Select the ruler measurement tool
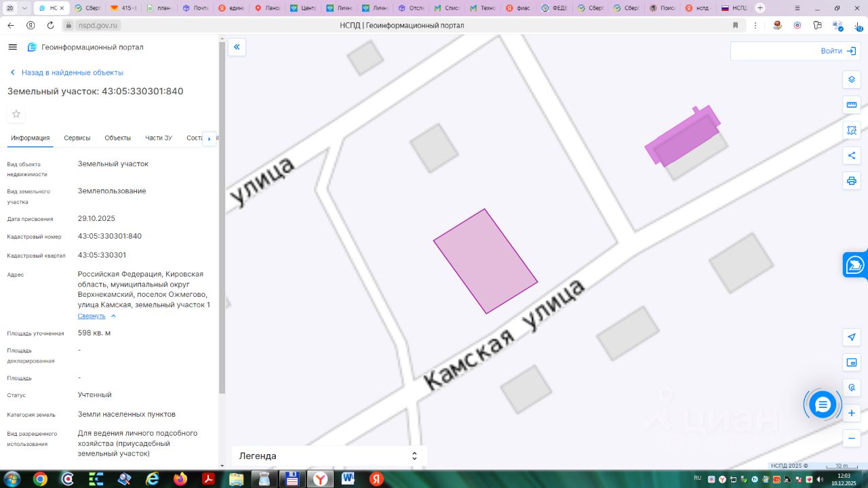This screenshot has width=868, height=488. (852, 105)
